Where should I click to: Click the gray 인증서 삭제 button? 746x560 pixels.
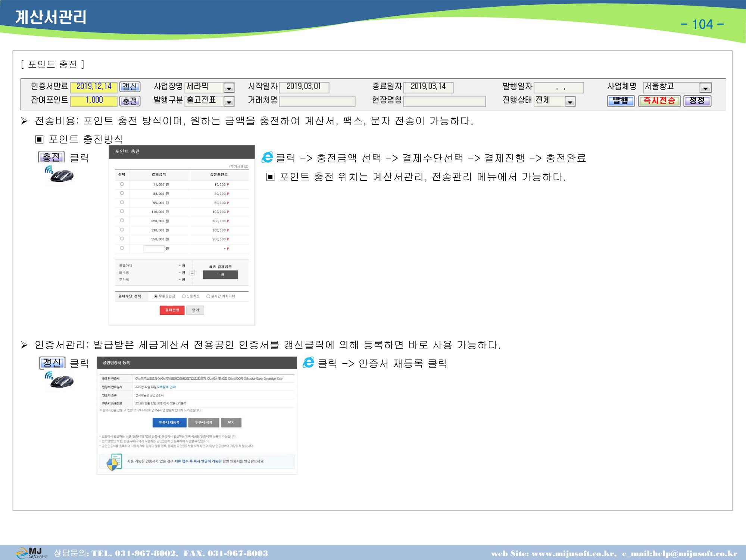(x=204, y=422)
